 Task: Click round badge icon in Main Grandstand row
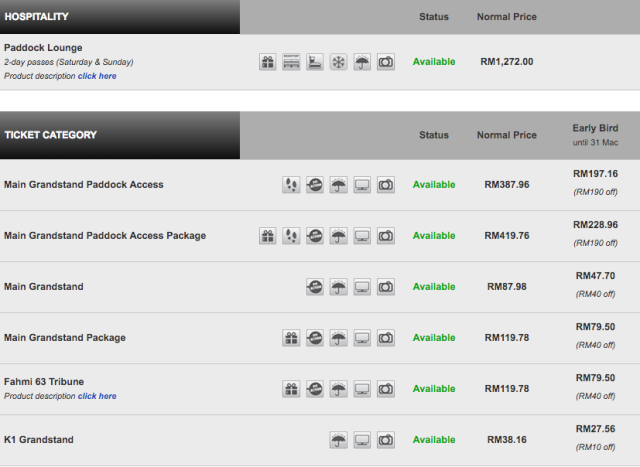pos(315,287)
